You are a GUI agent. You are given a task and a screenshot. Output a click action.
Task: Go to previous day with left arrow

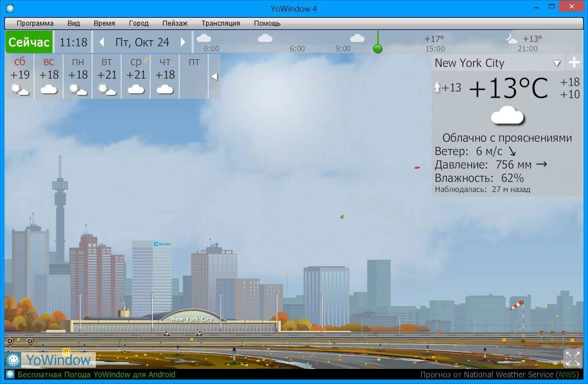tap(102, 42)
